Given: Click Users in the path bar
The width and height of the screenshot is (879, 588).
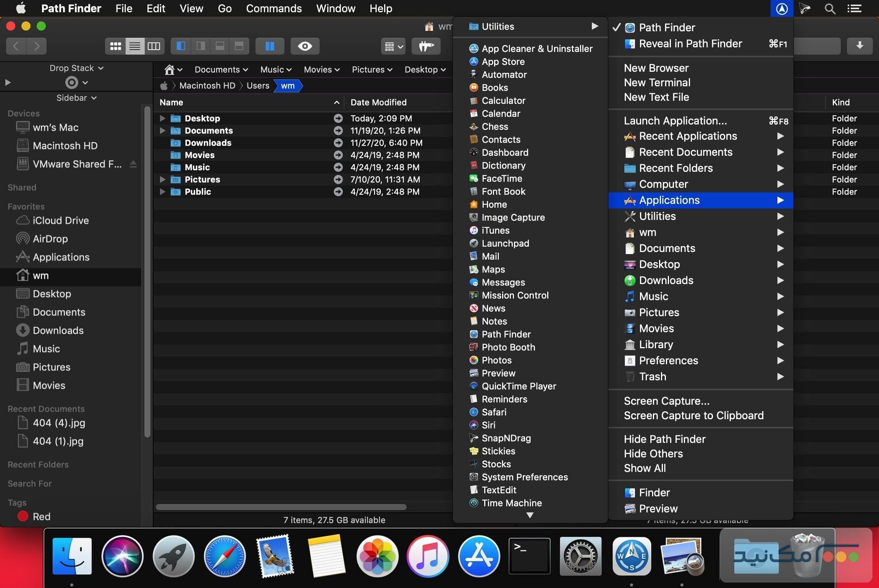Looking at the screenshot, I should [258, 86].
